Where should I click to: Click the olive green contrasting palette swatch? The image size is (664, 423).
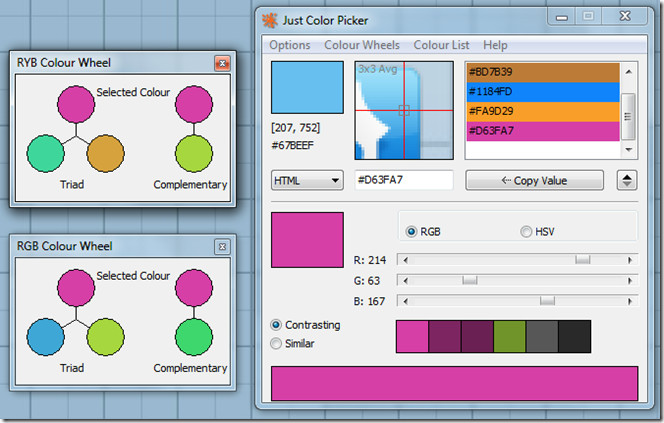(509, 337)
